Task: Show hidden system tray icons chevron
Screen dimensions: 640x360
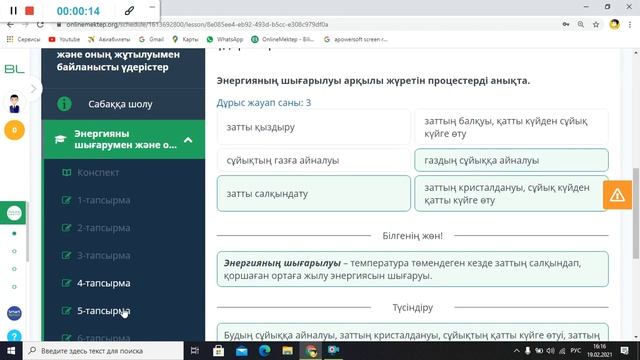Action: point(516,351)
